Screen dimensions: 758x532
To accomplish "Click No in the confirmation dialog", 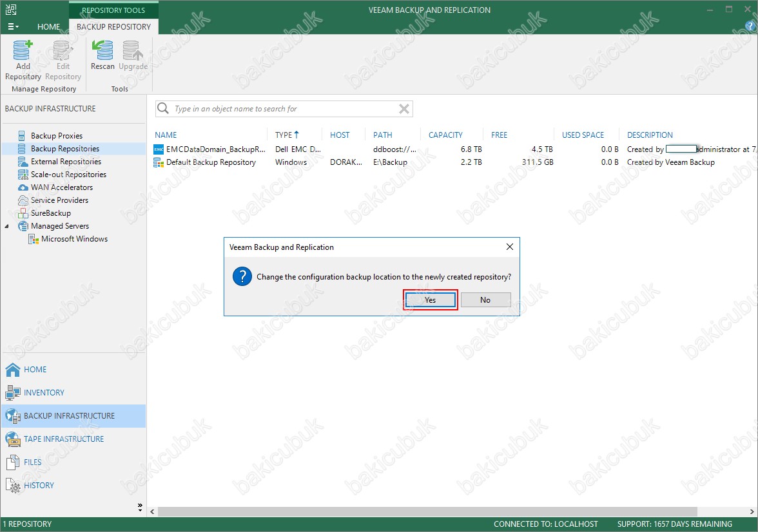I will 485,300.
